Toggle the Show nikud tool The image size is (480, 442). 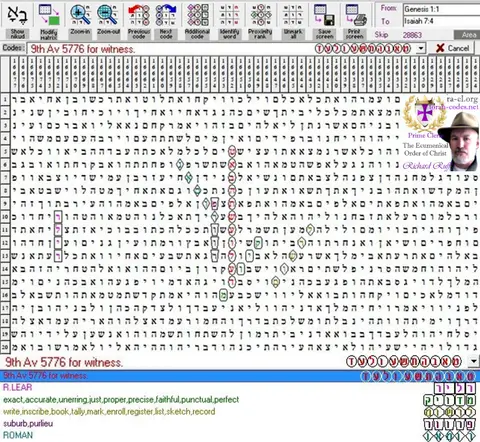(17, 21)
